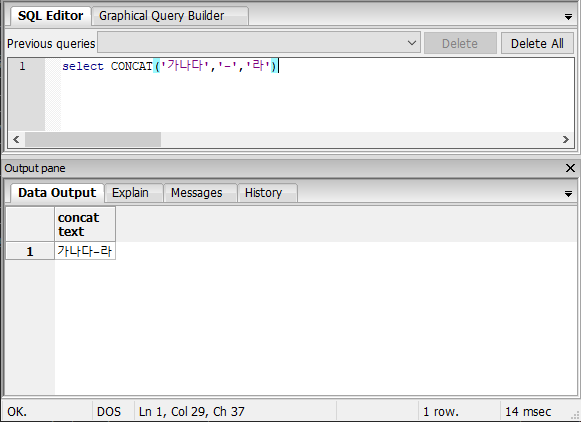
Task: Click the editor horizontal scrollbar thumb
Action: pos(93,139)
